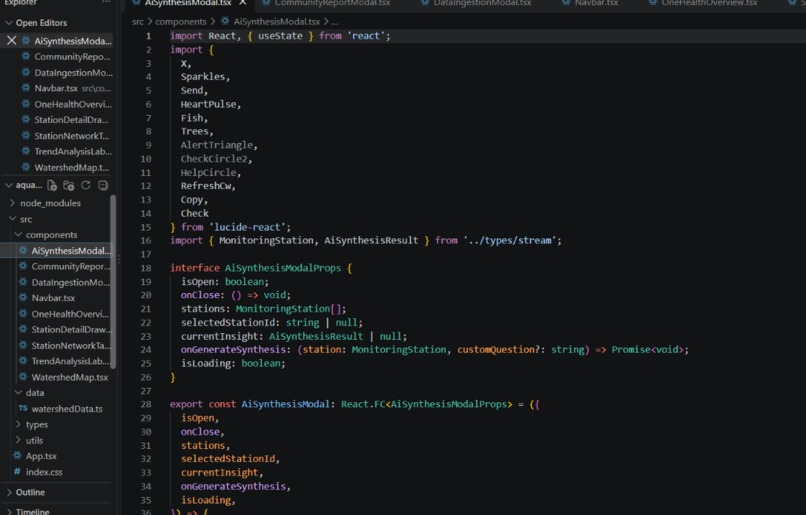Screen dimensions: 806x515
Task: Switch to the OneHealthOverview.tsx tab
Action: 702,3
